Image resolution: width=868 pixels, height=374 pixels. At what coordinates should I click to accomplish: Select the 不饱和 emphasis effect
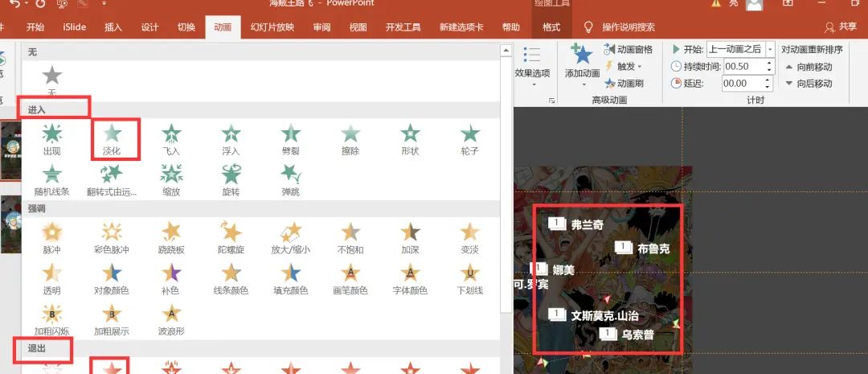click(350, 238)
